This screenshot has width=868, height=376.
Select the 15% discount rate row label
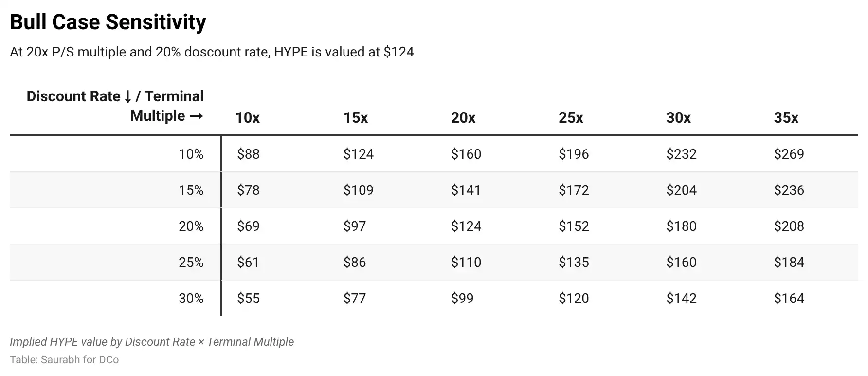[191, 190]
